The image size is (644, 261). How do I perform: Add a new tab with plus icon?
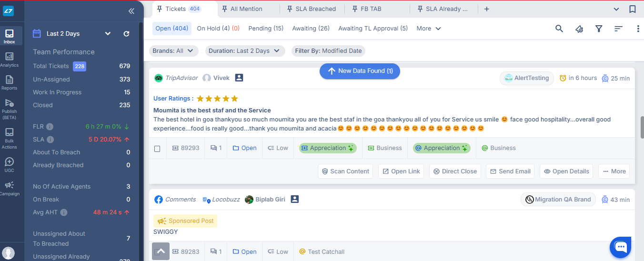(x=486, y=9)
